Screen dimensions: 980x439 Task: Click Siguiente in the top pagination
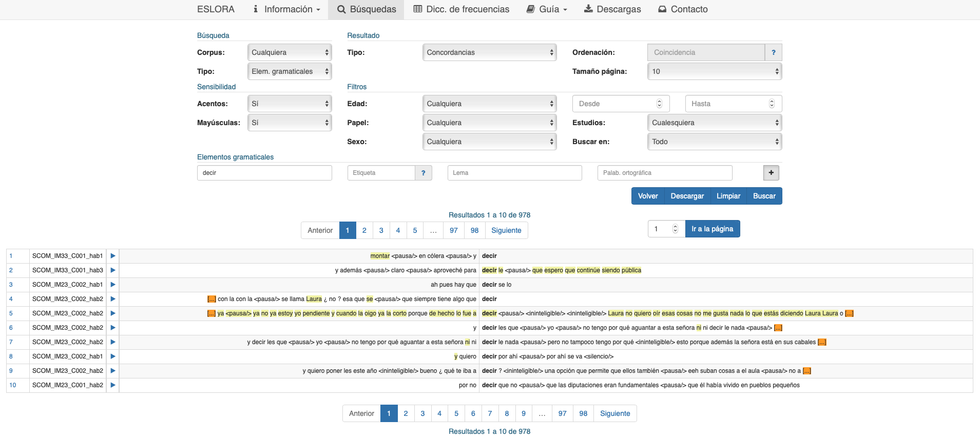coord(506,230)
